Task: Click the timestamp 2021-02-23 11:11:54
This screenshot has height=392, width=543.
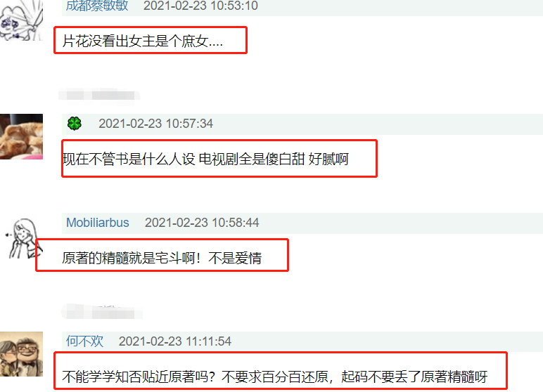Action: pos(175,341)
